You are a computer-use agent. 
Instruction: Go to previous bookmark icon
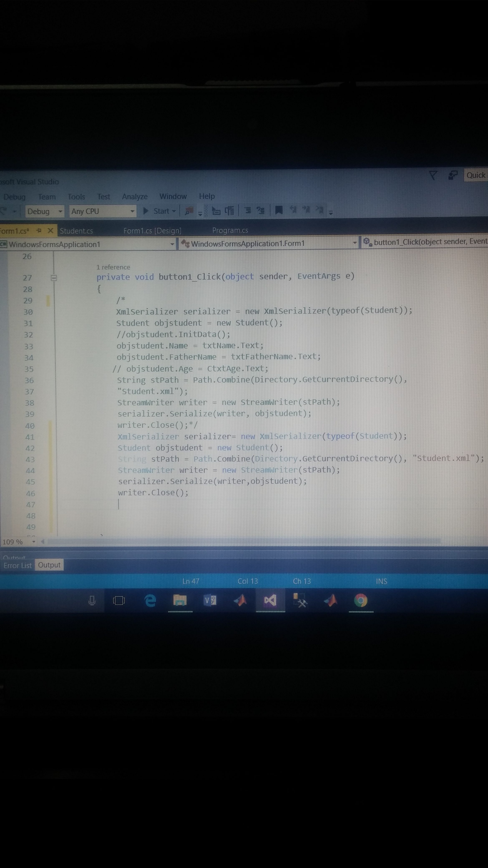pos(293,210)
